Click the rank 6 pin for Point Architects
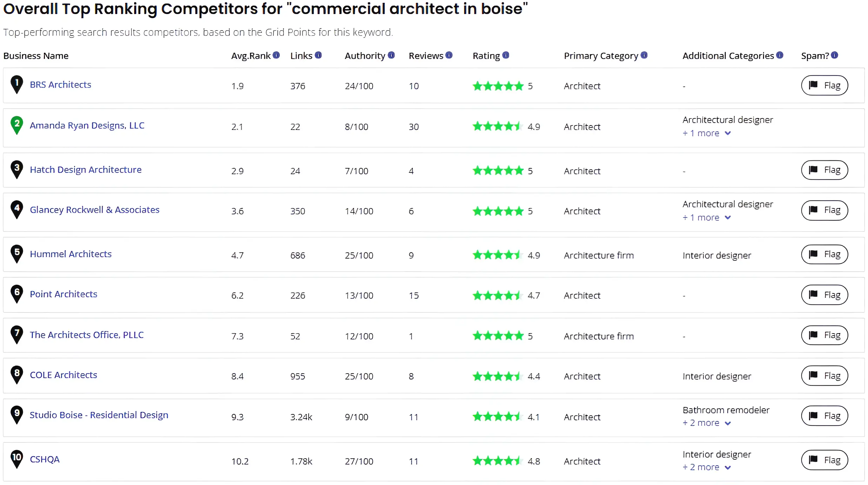The image size is (868, 485). click(x=17, y=294)
